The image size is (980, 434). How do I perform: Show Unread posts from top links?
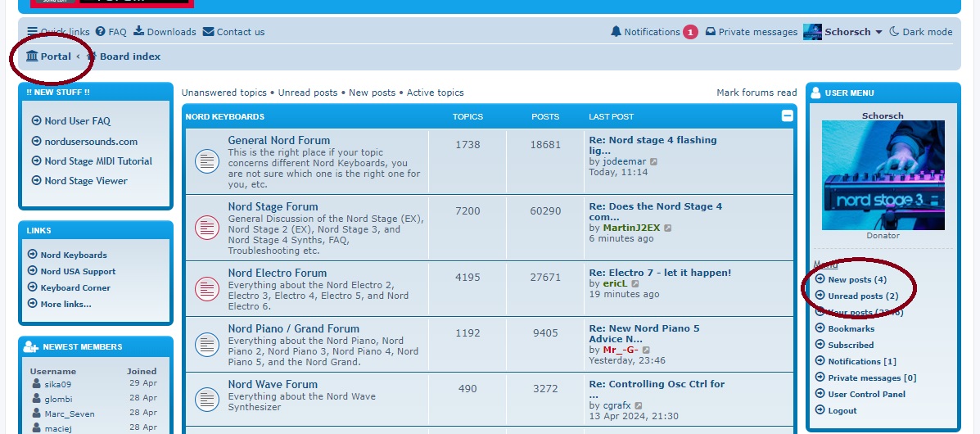coord(308,93)
